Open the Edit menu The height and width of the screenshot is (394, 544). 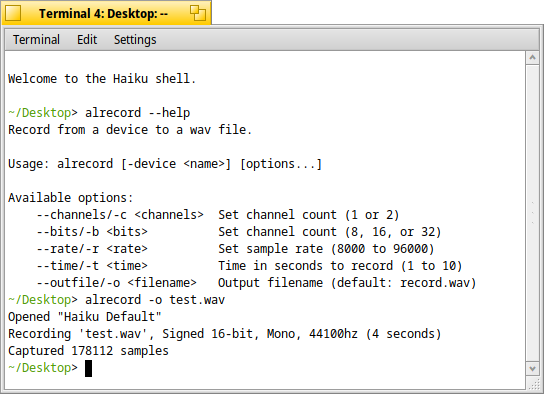click(87, 40)
